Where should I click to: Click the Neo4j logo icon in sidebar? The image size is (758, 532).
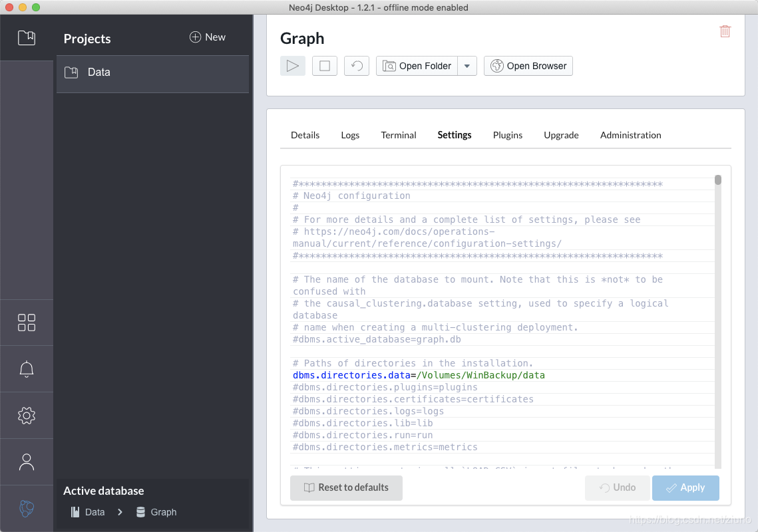click(27, 508)
